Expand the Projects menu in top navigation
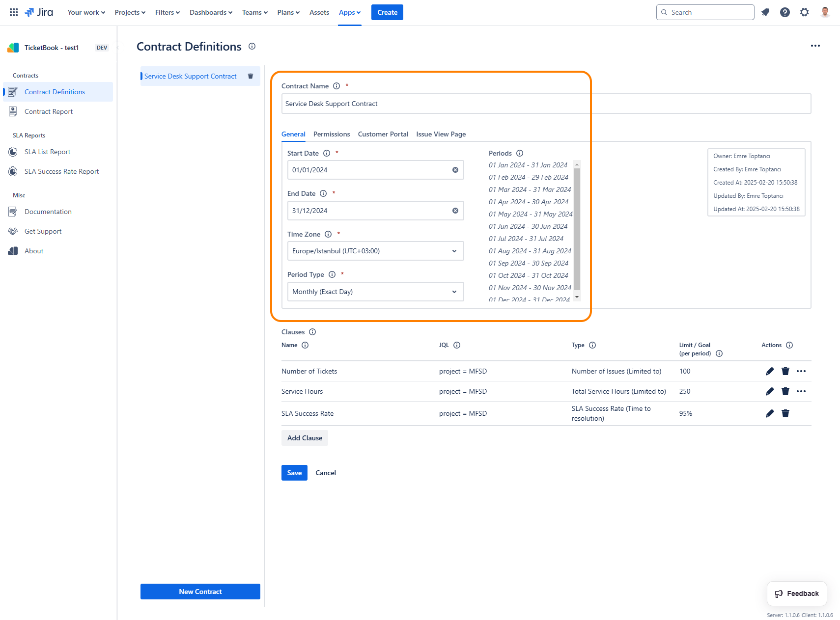The width and height of the screenshot is (840, 620). tap(130, 12)
